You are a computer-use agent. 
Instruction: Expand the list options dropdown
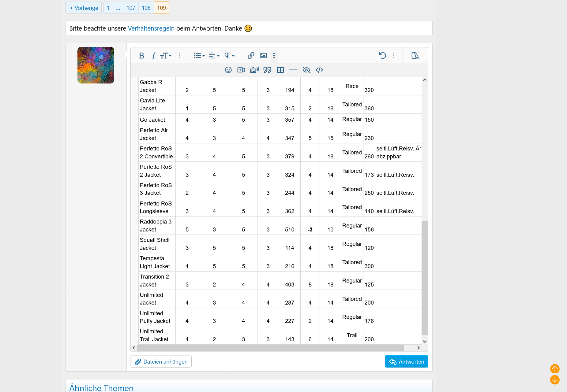[x=199, y=56]
